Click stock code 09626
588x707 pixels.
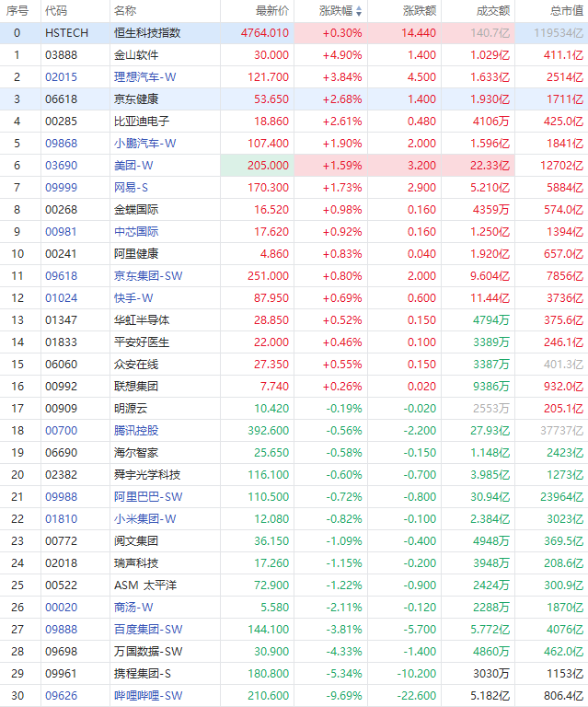[x=62, y=696]
